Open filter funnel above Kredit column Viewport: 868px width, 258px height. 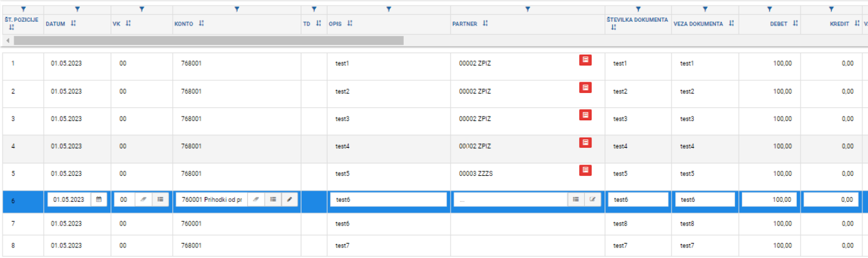831,9
